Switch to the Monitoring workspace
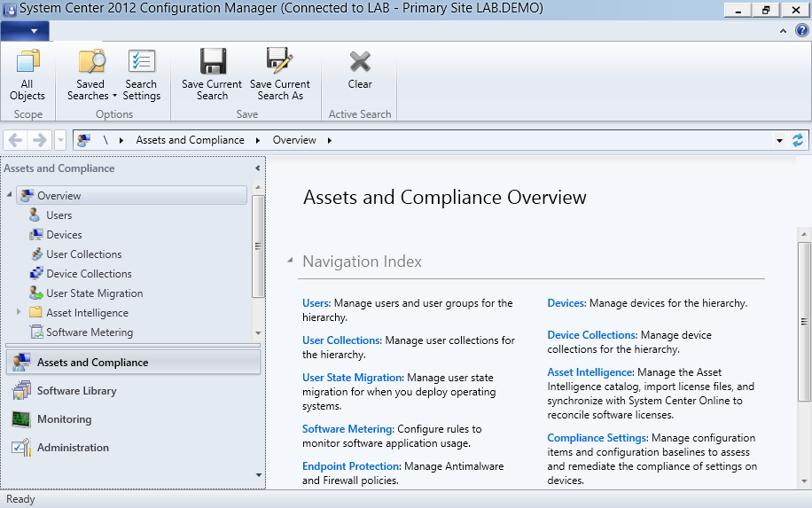The image size is (812, 508). click(64, 419)
